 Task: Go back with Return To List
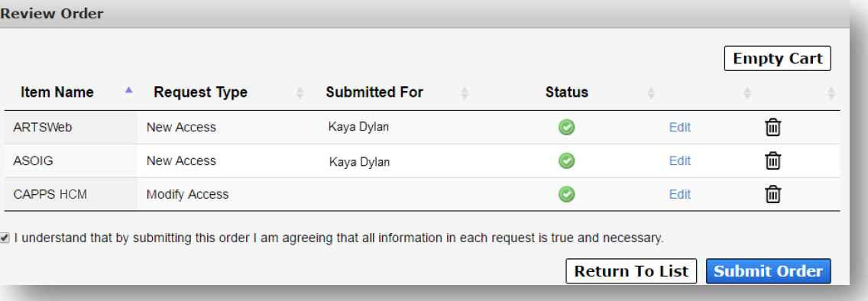[631, 271]
